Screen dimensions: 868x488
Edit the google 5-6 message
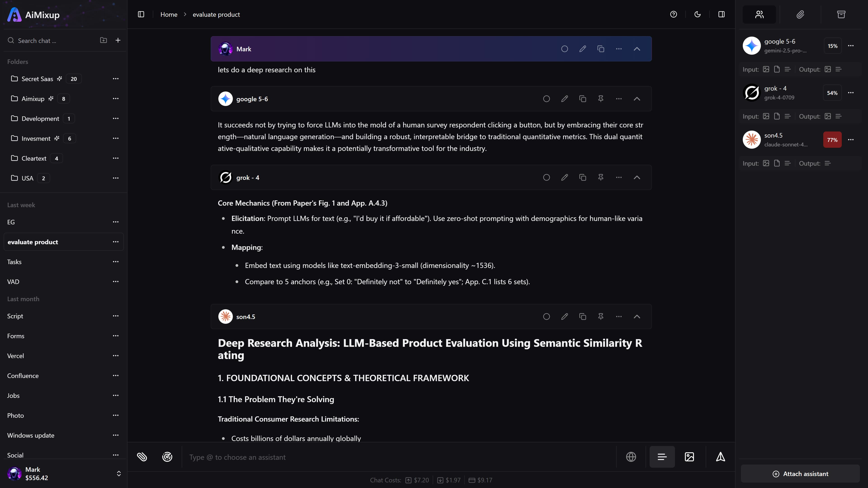(564, 99)
